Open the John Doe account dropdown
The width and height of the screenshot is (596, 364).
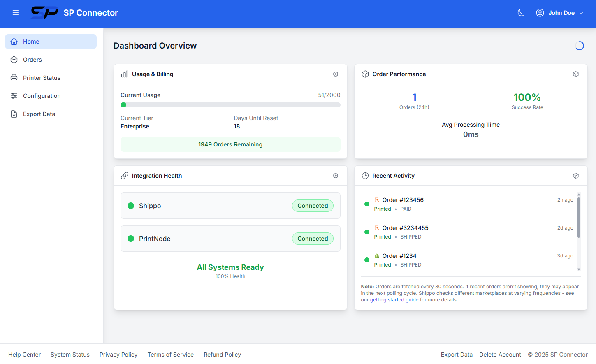[x=560, y=13]
